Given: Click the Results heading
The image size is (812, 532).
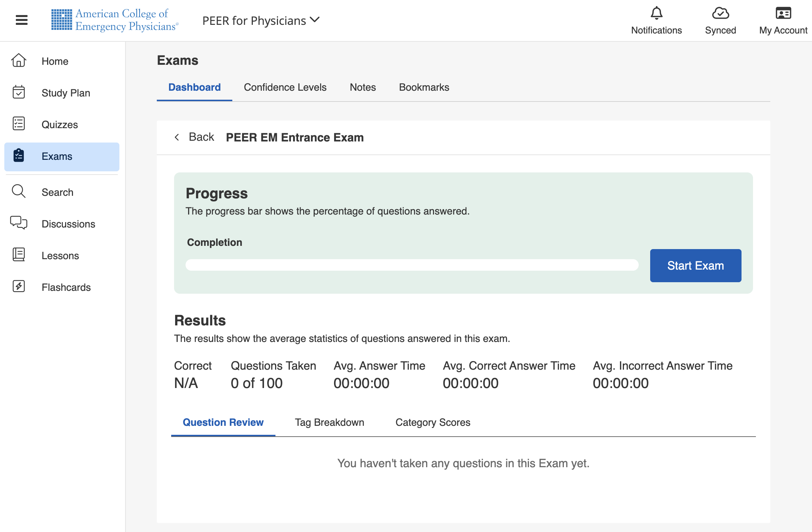Looking at the screenshot, I should click(200, 320).
